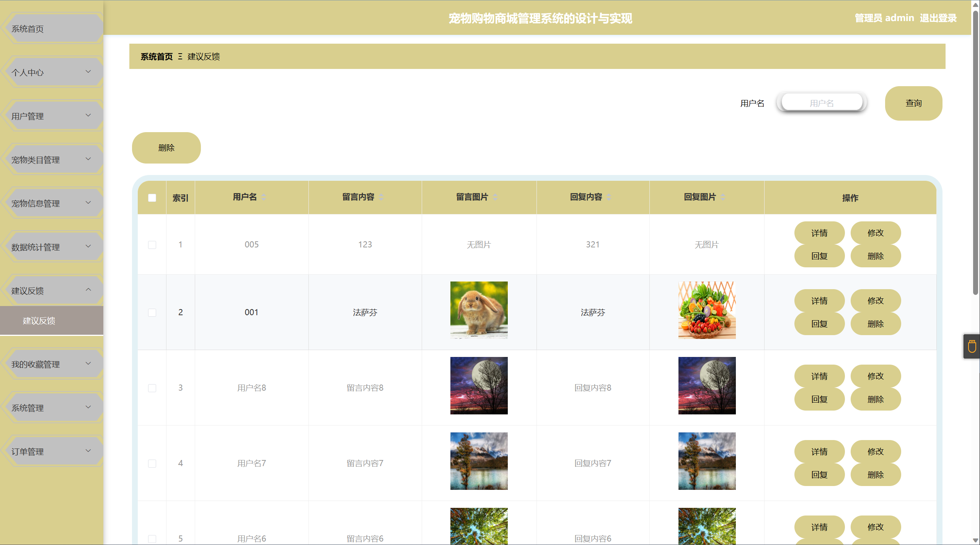Expand the 宠物信息管理 menu chevron
Viewport: 980px width, 545px height.
[88, 203]
